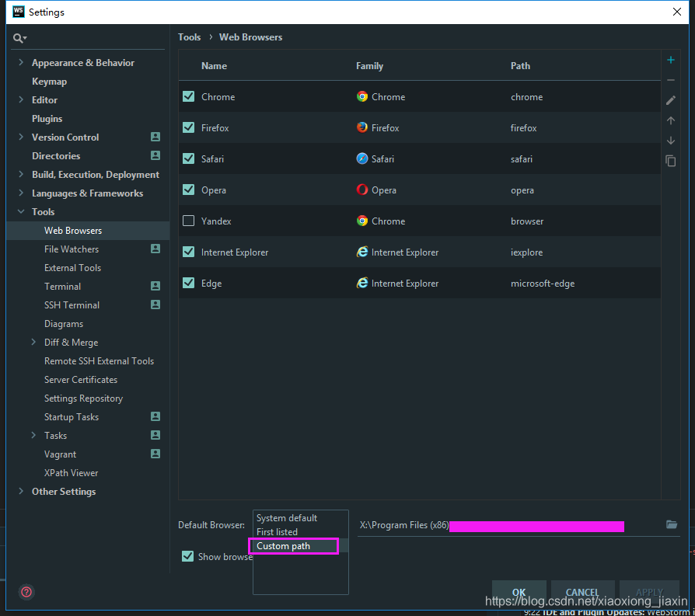The width and height of the screenshot is (695, 616).
Task: Collapse the Tools section
Action: (x=21, y=212)
